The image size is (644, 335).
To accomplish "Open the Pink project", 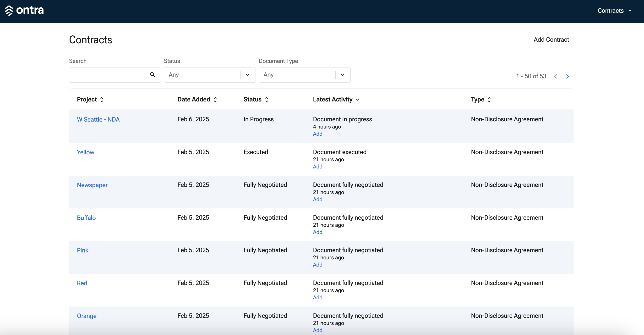I will pos(82,250).
